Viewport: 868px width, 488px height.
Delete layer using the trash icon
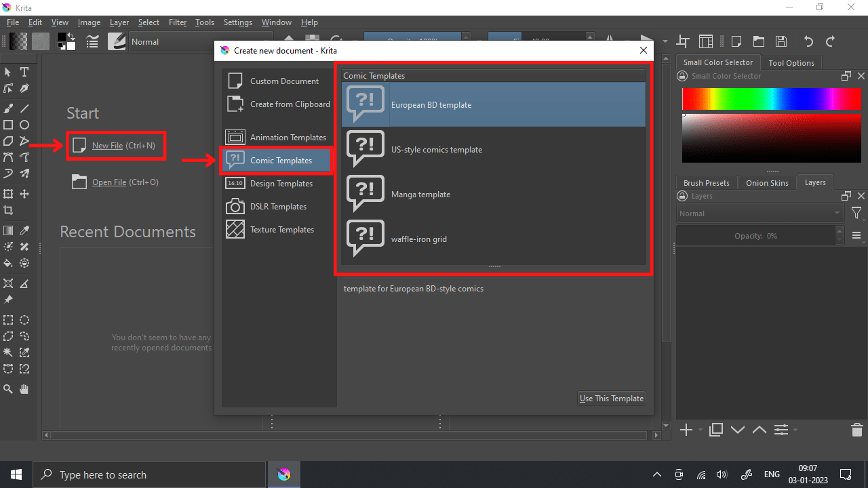click(856, 430)
